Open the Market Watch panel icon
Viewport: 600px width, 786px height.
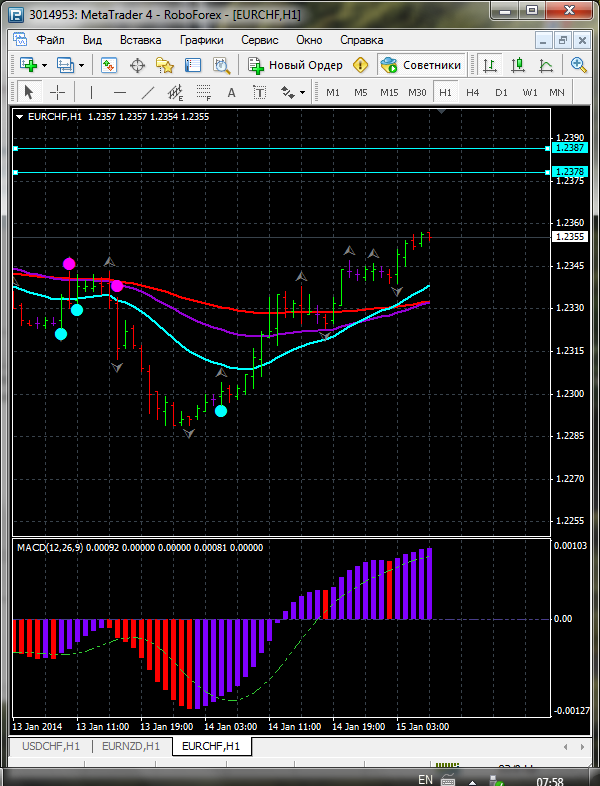pos(109,65)
